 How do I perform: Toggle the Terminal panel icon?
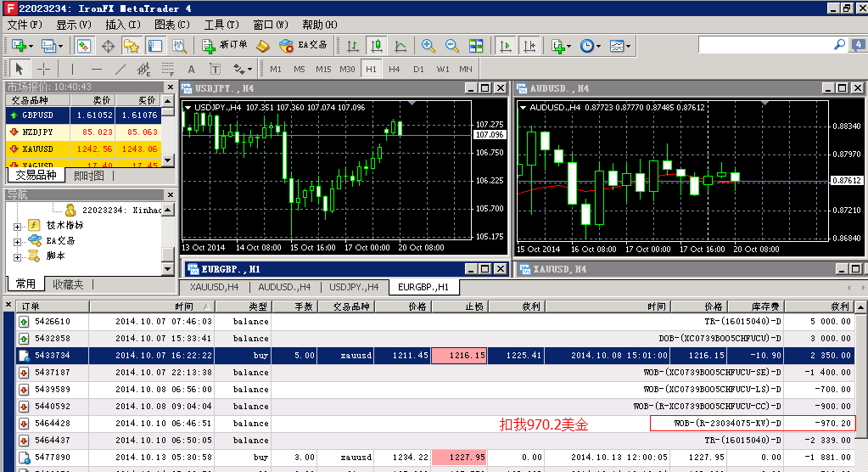155,46
